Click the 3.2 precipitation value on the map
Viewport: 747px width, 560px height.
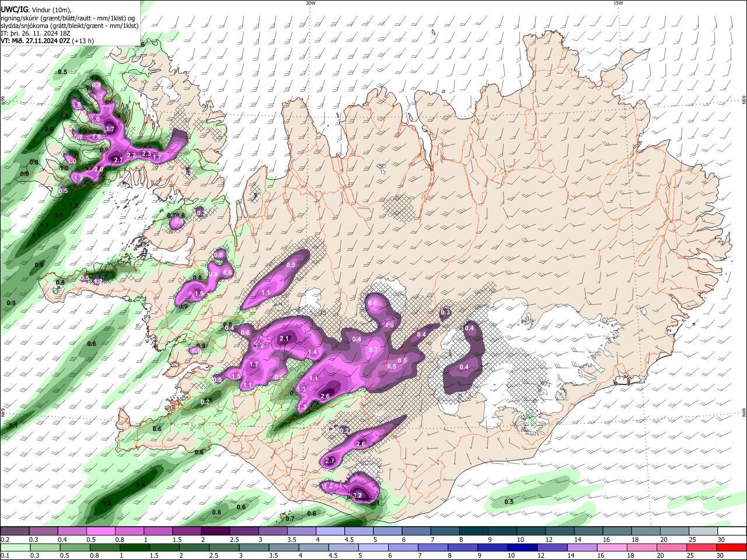pyautogui.click(x=358, y=495)
